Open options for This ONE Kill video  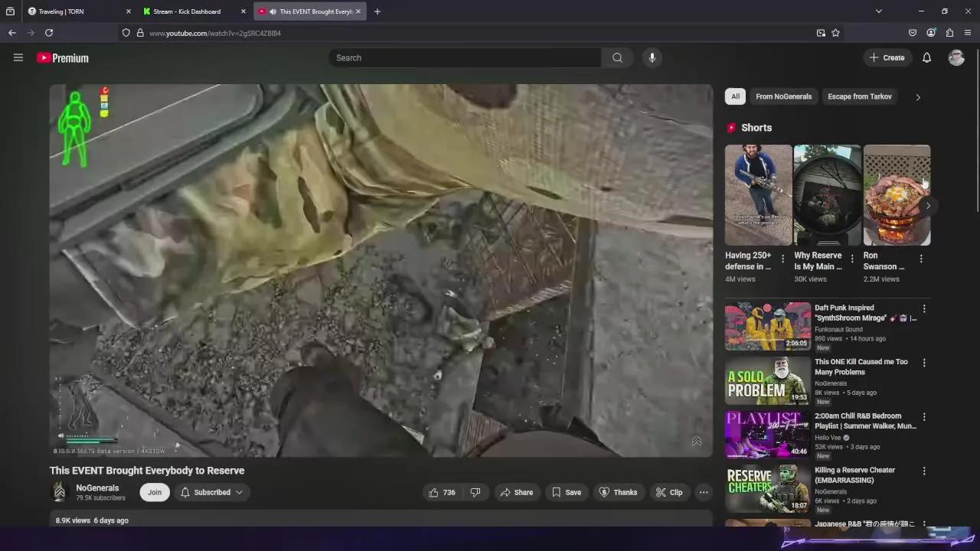[x=924, y=363]
